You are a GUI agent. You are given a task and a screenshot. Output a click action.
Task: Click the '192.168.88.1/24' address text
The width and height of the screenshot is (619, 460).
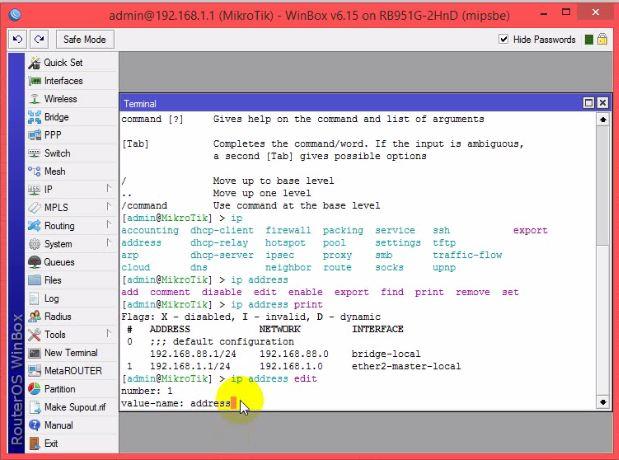193,354
